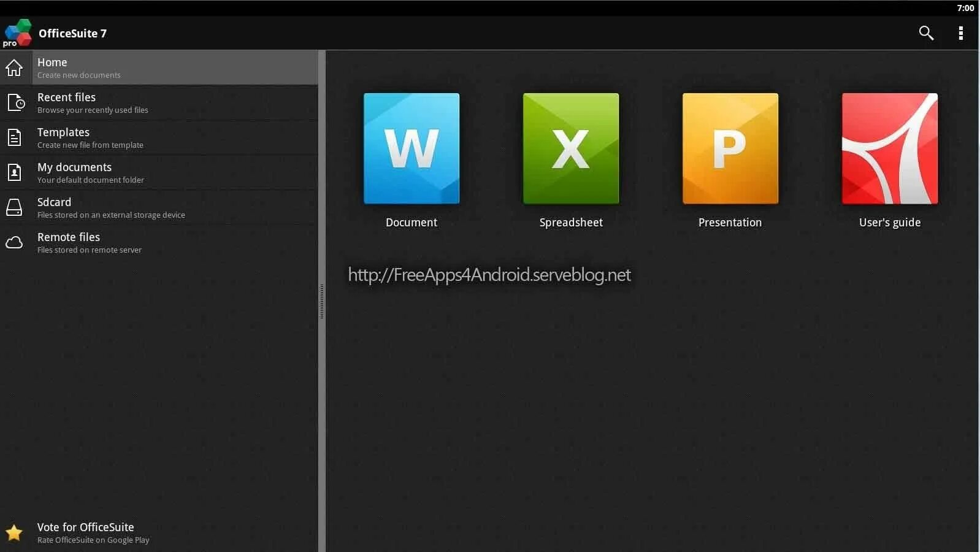Click the Spreadsheet label

point(571,223)
